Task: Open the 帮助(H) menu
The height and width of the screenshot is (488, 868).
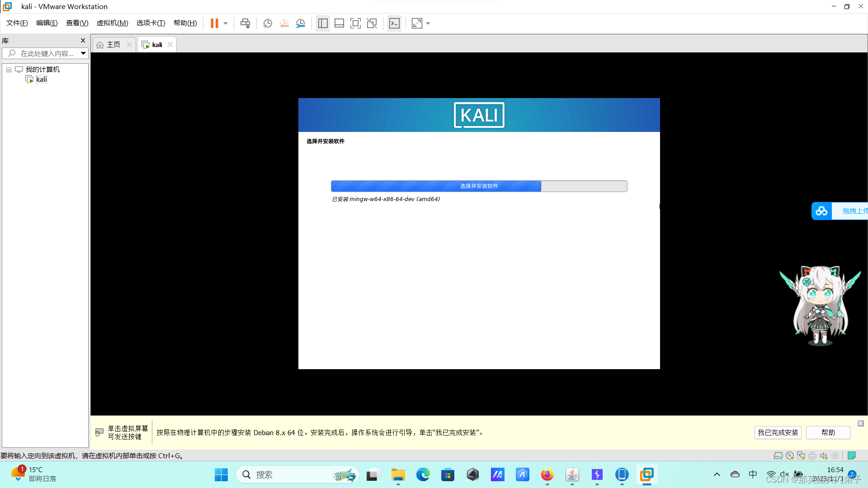Action: [185, 23]
